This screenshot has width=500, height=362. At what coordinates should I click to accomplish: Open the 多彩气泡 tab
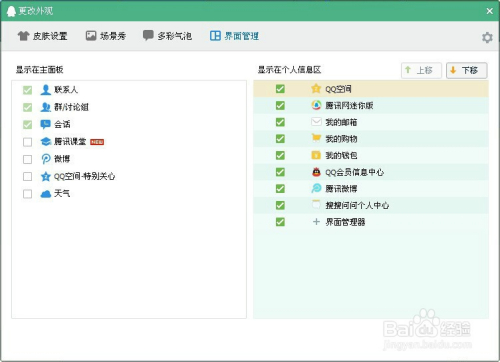coord(167,36)
